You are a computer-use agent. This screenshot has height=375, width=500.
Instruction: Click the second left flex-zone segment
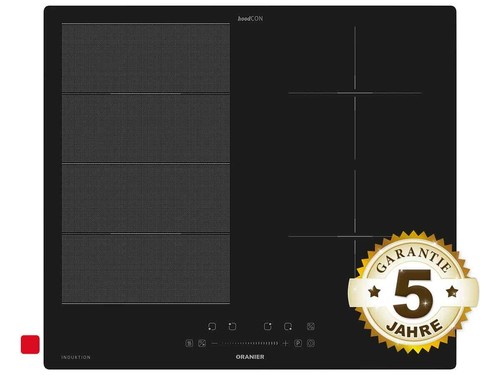[x=146, y=128]
